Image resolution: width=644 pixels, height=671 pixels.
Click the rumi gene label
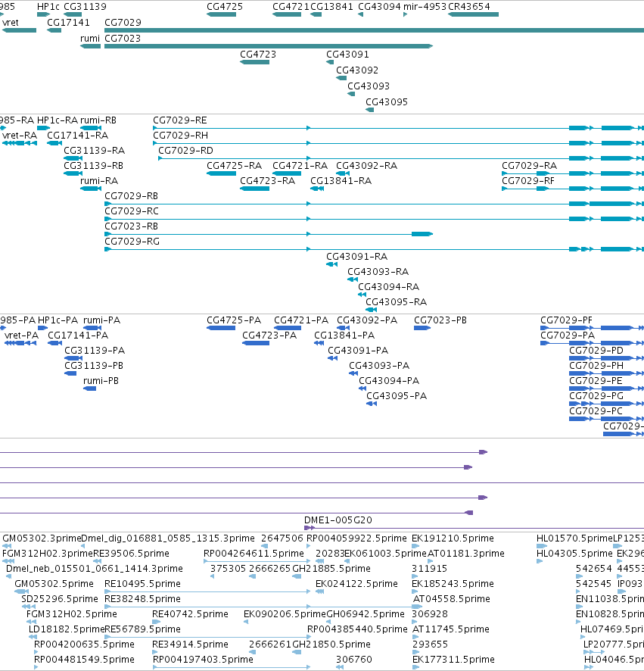[x=90, y=38]
